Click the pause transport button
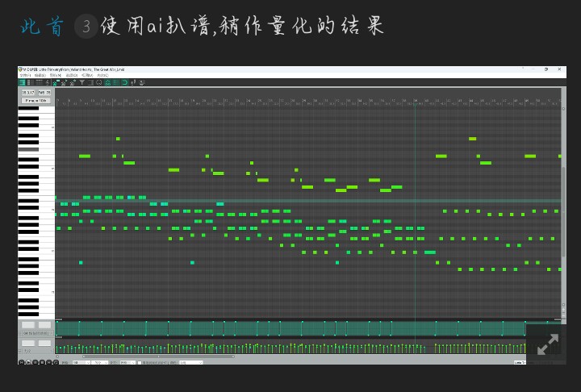 (36, 362)
